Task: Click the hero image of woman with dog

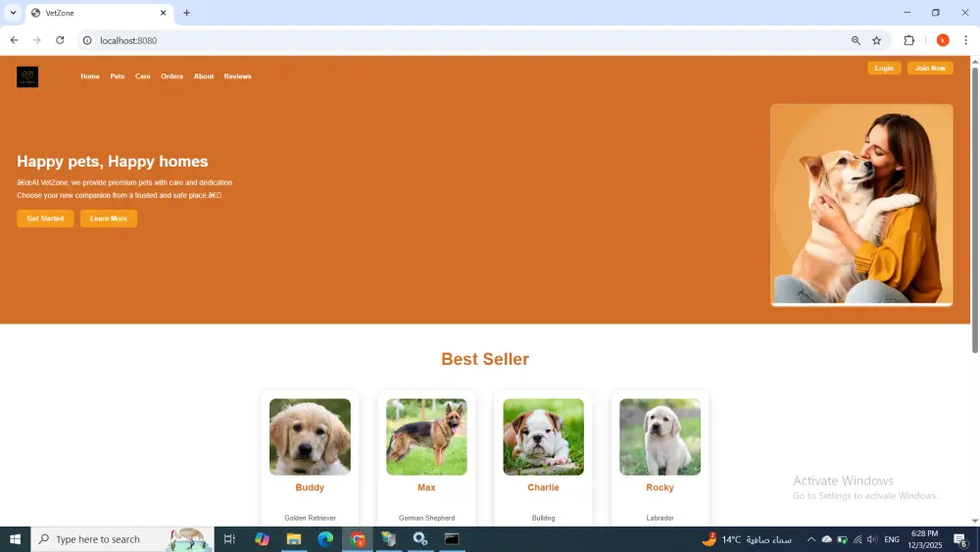Action: (861, 205)
